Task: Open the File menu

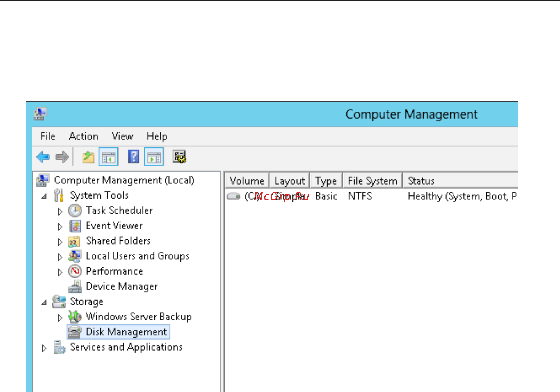Action: 48,136
